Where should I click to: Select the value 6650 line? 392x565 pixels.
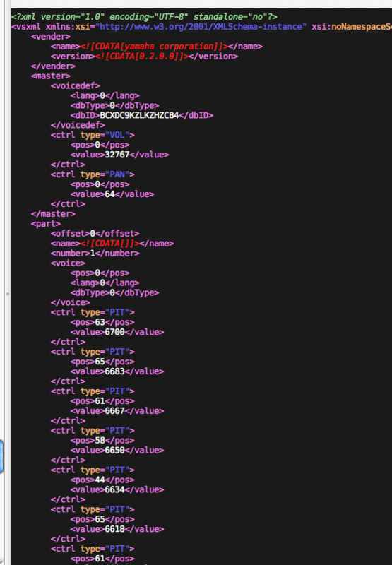click(x=117, y=451)
